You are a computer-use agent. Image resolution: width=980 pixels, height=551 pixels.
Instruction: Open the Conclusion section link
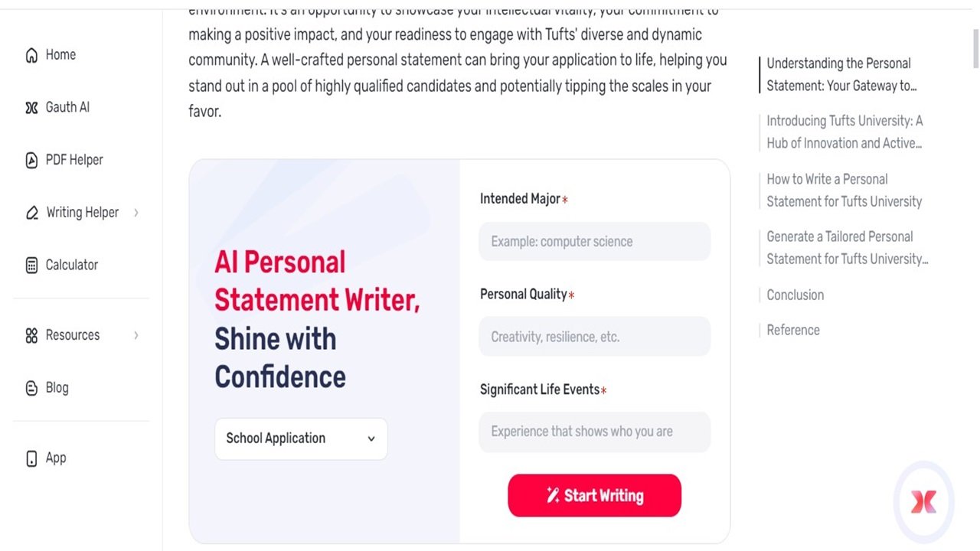click(795, 295)
